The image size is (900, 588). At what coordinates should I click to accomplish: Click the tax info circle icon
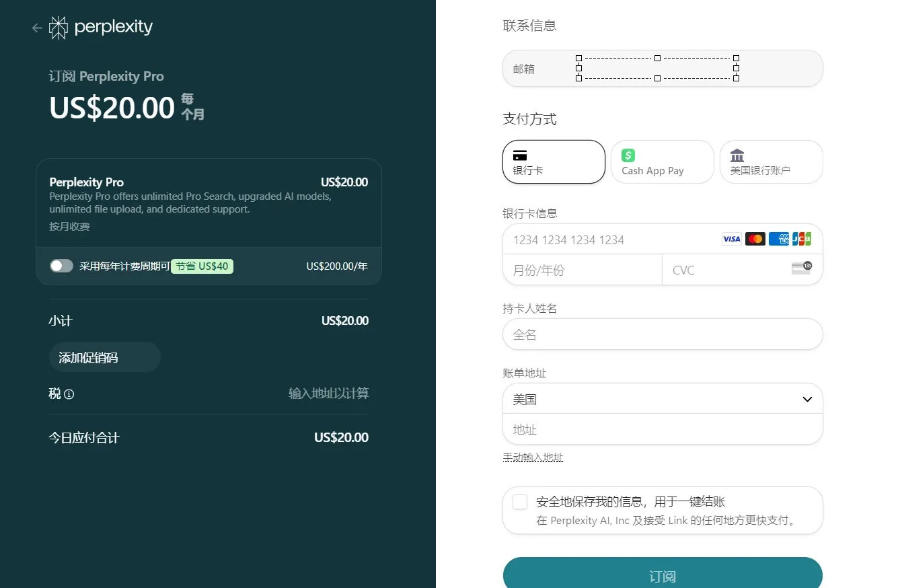click(x=69, y=394)
